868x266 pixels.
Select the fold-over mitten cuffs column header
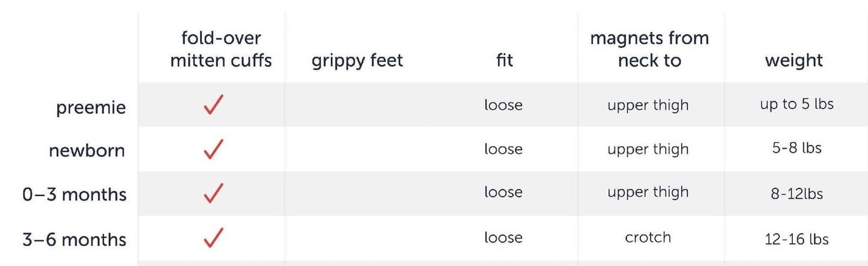tap(221, 49)
